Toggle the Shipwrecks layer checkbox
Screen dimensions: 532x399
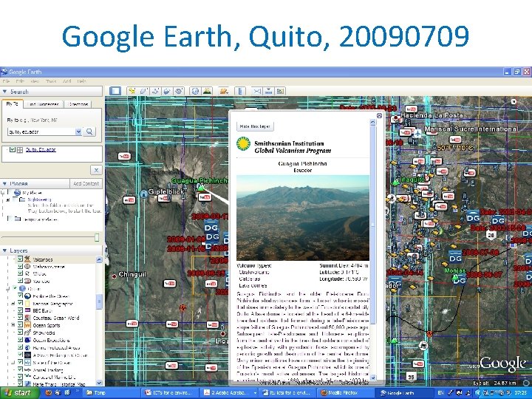point(20,332)
